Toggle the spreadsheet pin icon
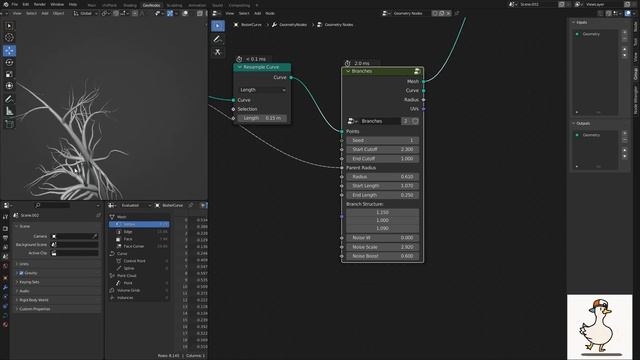 pos(191,205)
